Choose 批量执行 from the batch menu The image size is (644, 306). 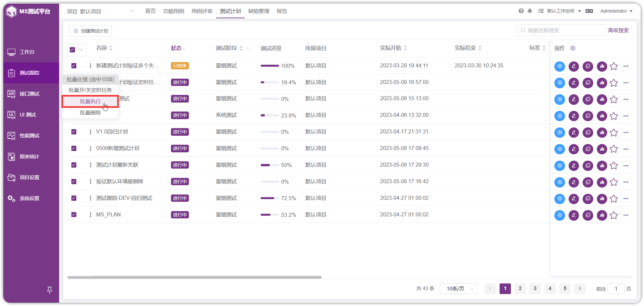click(90, 102)
